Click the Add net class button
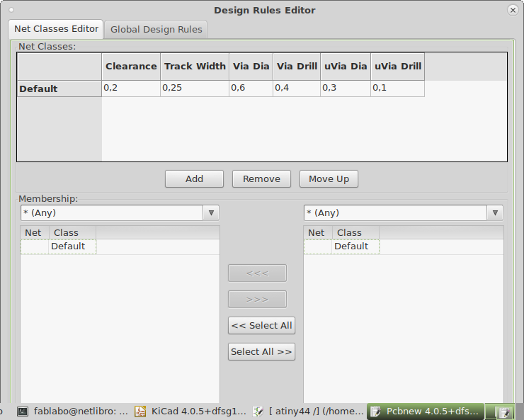Screen dimensions: 524x420 point(194,178)
